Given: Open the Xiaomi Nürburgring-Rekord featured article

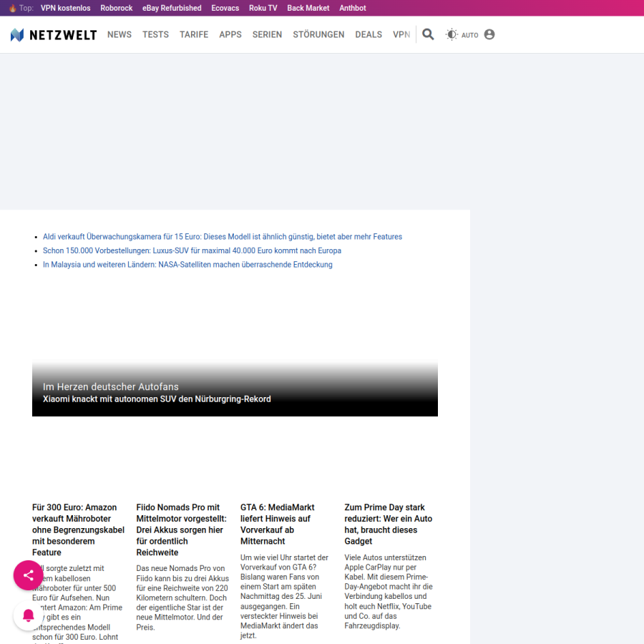Looking at the screenshot, I should click(x=157, y=399).
